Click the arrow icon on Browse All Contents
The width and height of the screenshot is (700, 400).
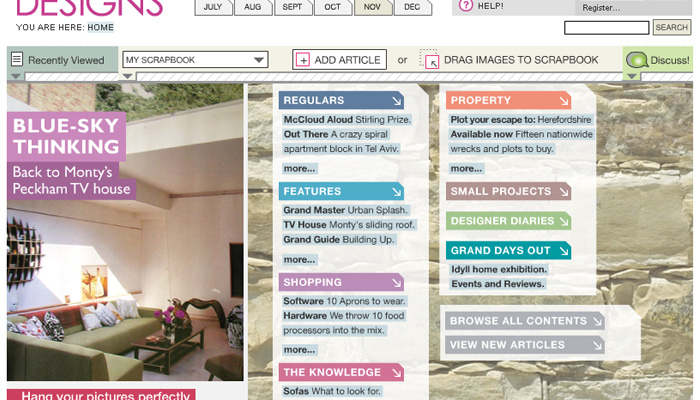[597, 321]
